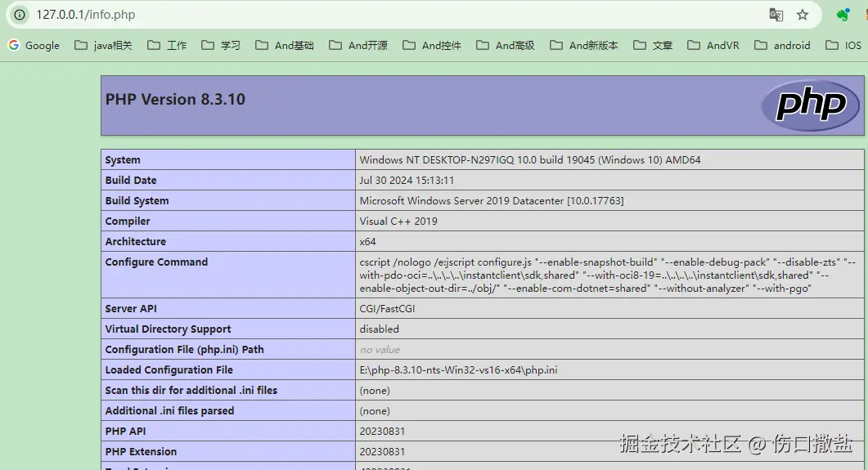
Task: Select the PHP Extension label
Action: click(141, 452)
